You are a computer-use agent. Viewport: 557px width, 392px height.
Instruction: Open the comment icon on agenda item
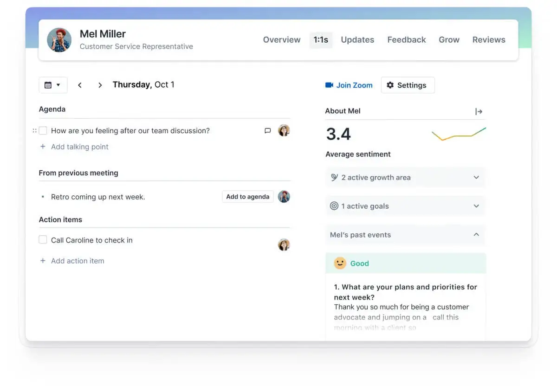click(x=267, y=131)
